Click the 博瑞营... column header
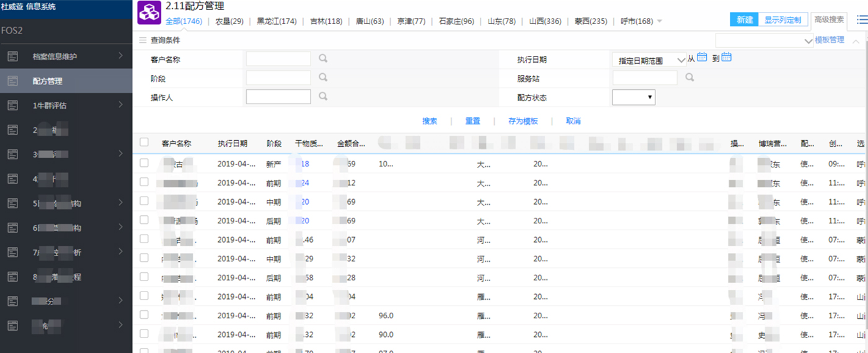The width and height of the screenshot is (868, 353). [x=773, y=143]
